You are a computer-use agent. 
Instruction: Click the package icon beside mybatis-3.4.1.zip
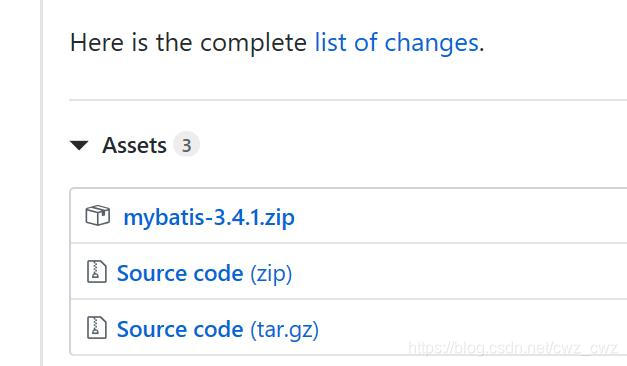pyautogui.click(x=98, y=216)
